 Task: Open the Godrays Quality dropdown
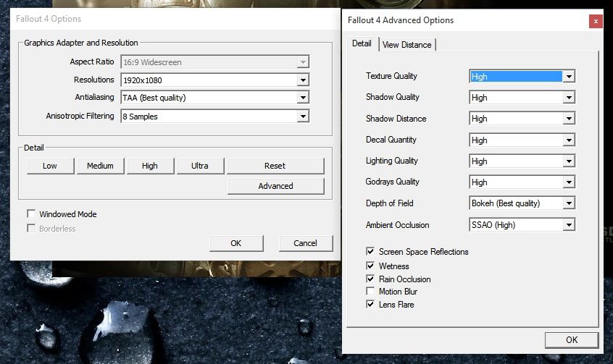[x=522, y=182]
